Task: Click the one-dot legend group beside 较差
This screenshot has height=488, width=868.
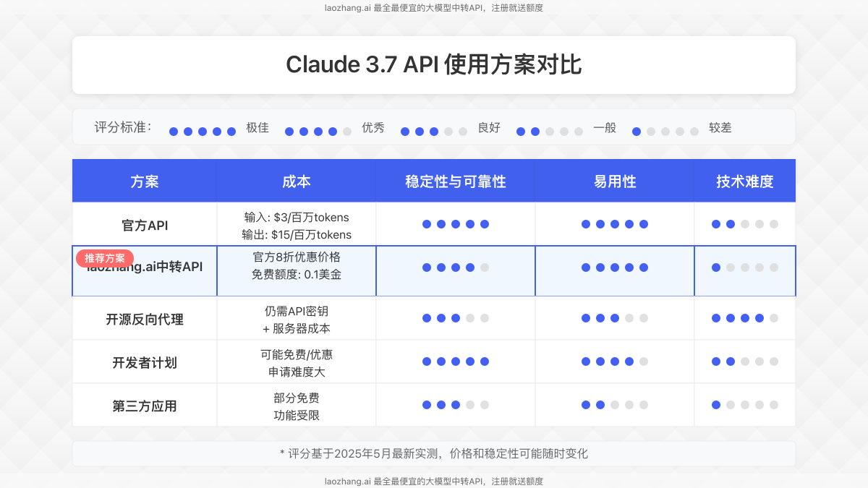Action: [665, 132]
